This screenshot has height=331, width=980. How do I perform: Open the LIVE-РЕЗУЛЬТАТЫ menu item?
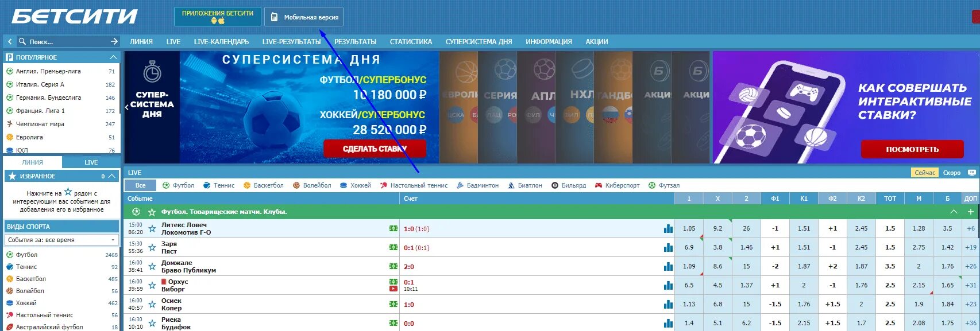(x=291, y=41)
